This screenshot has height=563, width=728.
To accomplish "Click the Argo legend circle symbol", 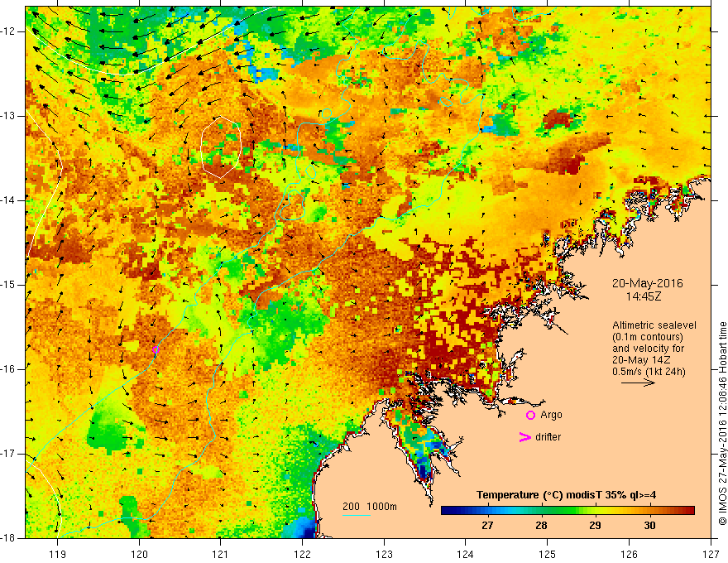I will [x=530, y=416].
